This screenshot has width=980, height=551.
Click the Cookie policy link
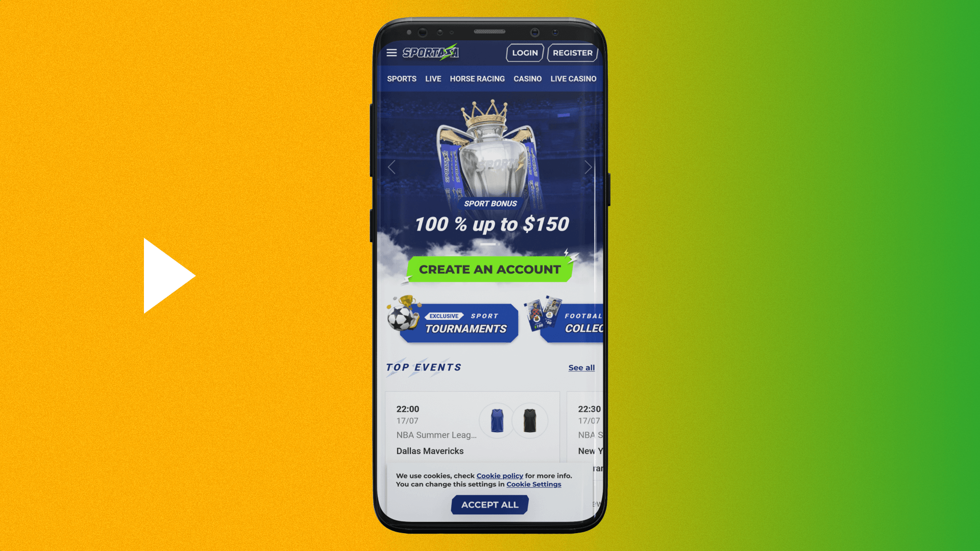500,475
